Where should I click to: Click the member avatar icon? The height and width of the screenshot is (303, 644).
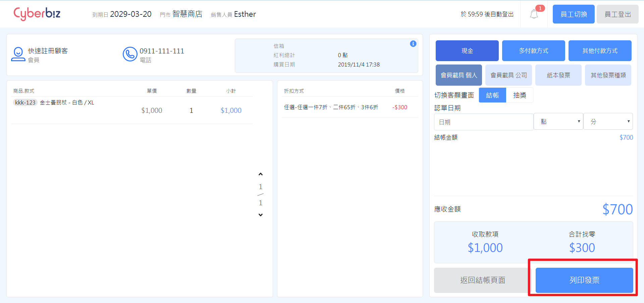click(x=18, y=54)
